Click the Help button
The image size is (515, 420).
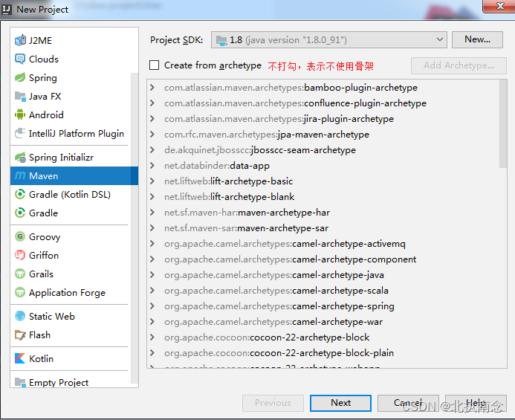[x=476, y=403]
